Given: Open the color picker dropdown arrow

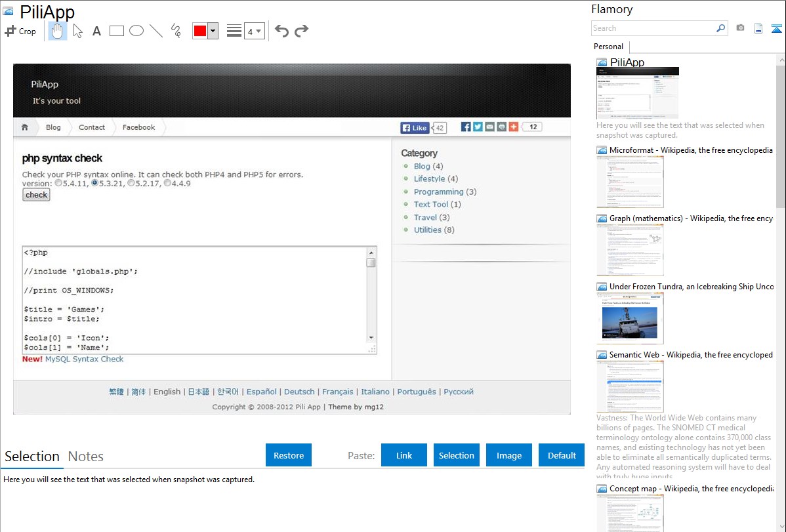Looking at the screenshot, I should click(x=213, y=31).
